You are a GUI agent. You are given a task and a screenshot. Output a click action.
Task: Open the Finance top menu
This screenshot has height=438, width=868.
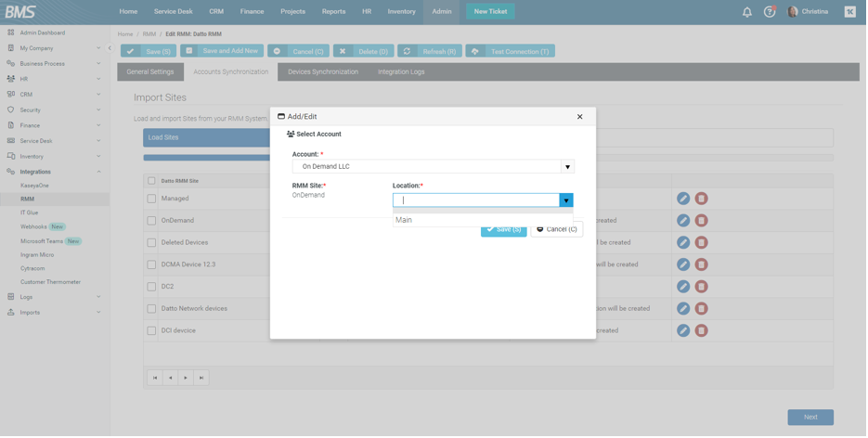[253, 12]
